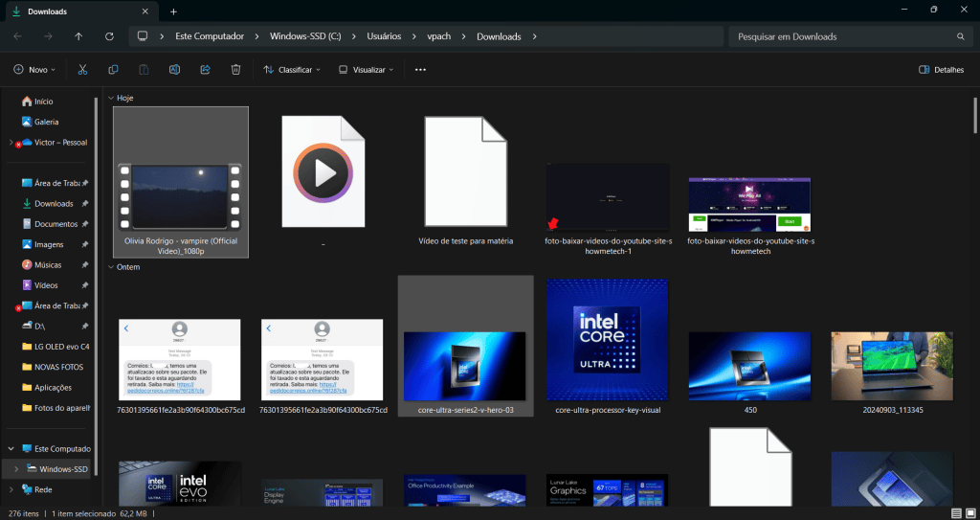Click Este Computador in address bar
This screenshot has width=980, height=520.
coord(210,36)
